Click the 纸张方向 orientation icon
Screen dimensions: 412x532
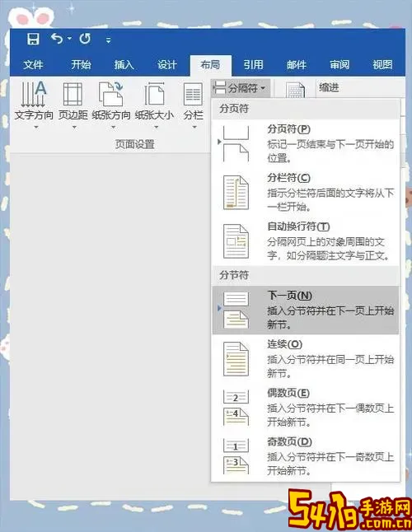110,94
